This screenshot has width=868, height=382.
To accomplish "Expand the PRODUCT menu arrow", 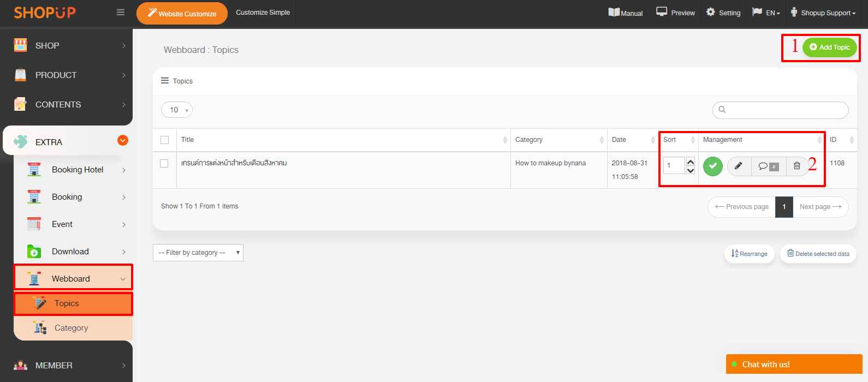I will click(124, 75).
